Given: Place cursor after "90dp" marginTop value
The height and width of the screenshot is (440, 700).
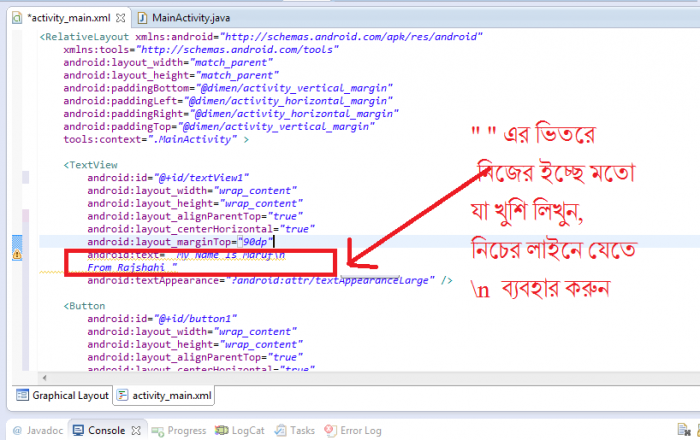Looking at the screenshot, I should tap(273, 242).
